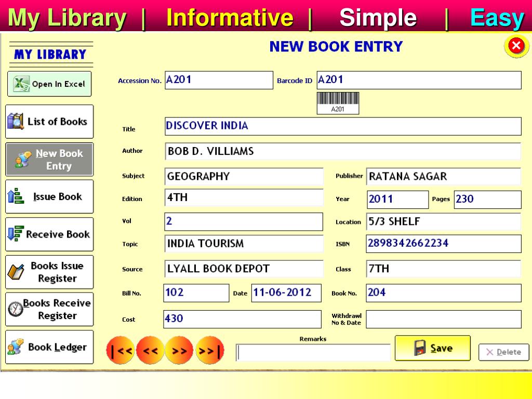Open the Issue Book screen

click(49, 197)
